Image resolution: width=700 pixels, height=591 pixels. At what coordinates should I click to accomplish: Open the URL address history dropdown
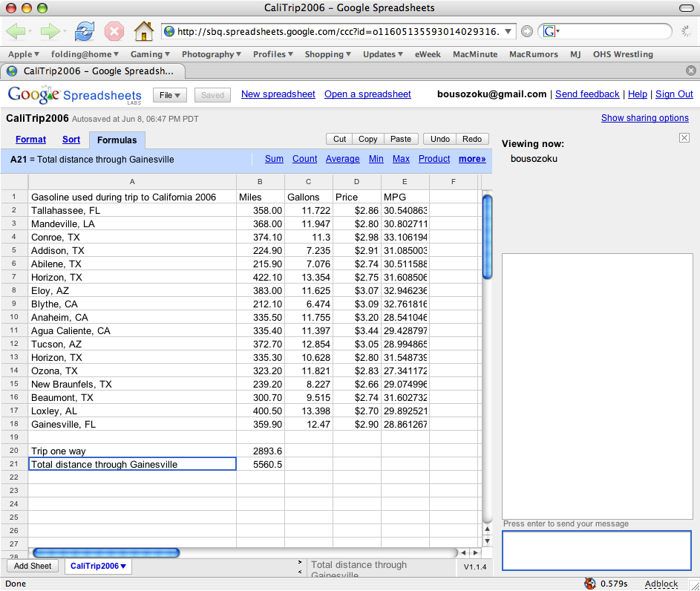[508, 31]
